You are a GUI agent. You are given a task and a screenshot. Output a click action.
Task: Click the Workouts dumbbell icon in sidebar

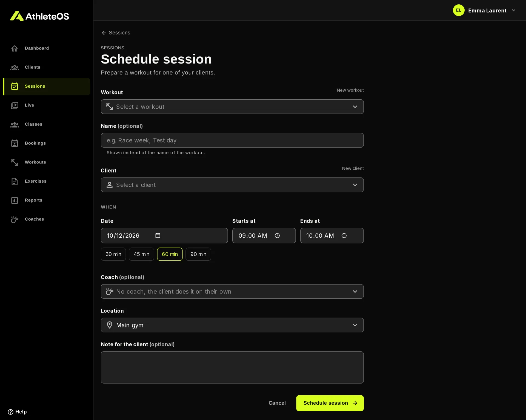pyautogui.click(x=15, y=162)
